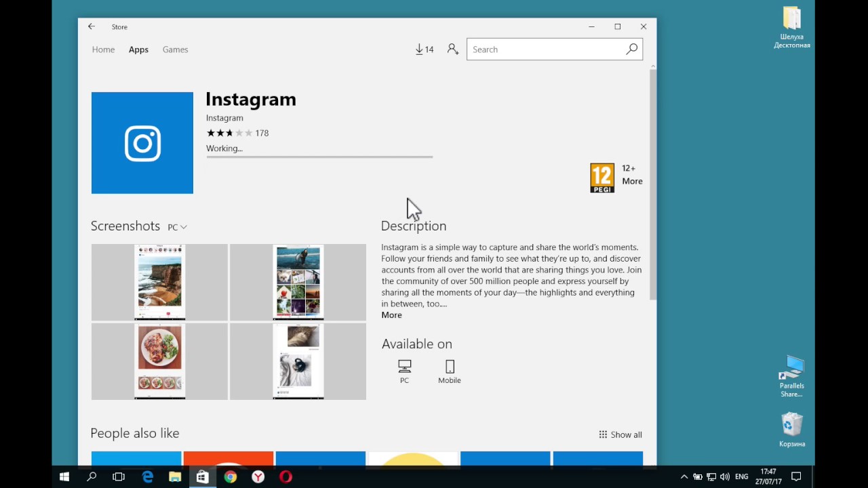Viewport: 868px width, 488px height.
Task: Click the network icon in the tray
Action: [x=711, y=477]
